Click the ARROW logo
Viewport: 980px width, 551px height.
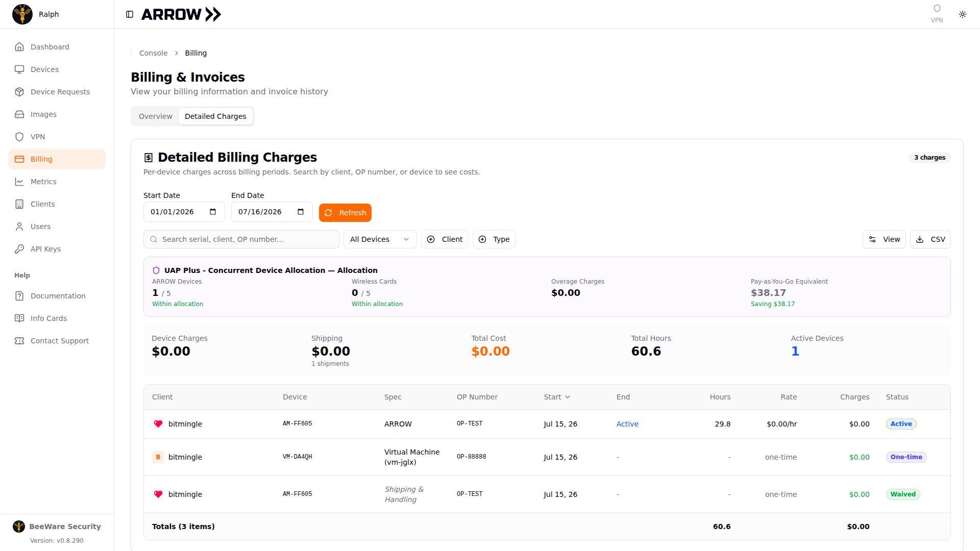point(181,14)
